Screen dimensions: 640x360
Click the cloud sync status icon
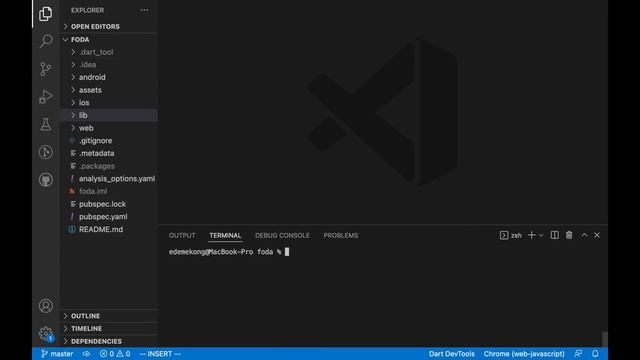click(86, 354)
